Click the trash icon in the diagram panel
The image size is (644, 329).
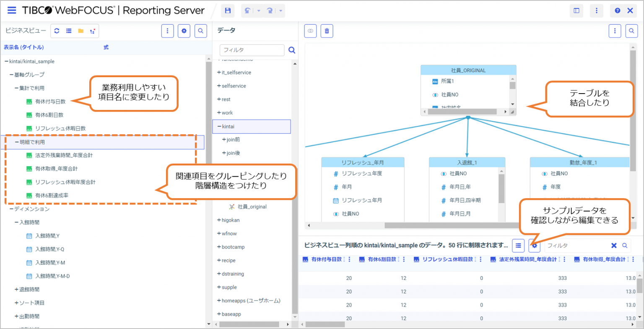point(327,31)
